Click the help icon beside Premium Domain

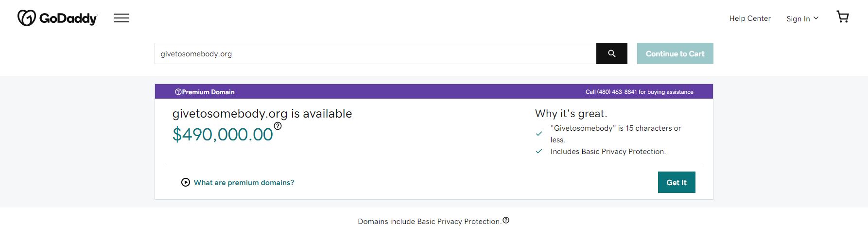[178, 92]
